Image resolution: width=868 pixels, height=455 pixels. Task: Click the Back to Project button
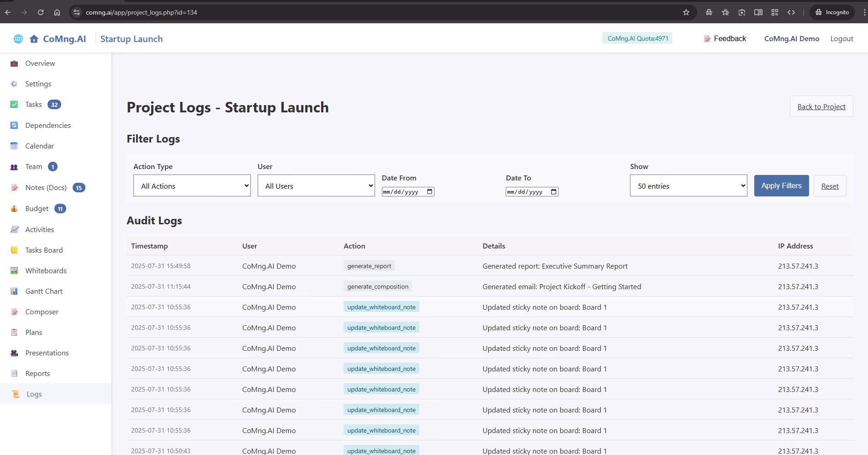pyautogui.click(x=821, y=106)
